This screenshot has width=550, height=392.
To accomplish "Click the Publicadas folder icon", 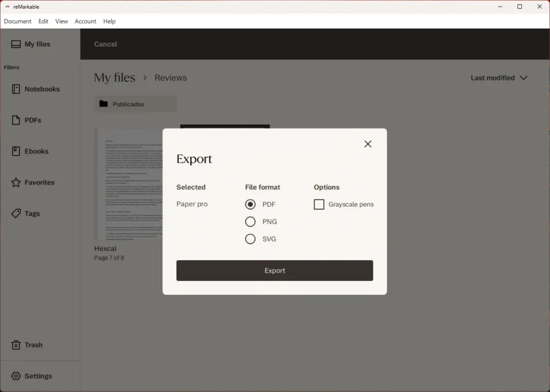I will click(103, 104).
